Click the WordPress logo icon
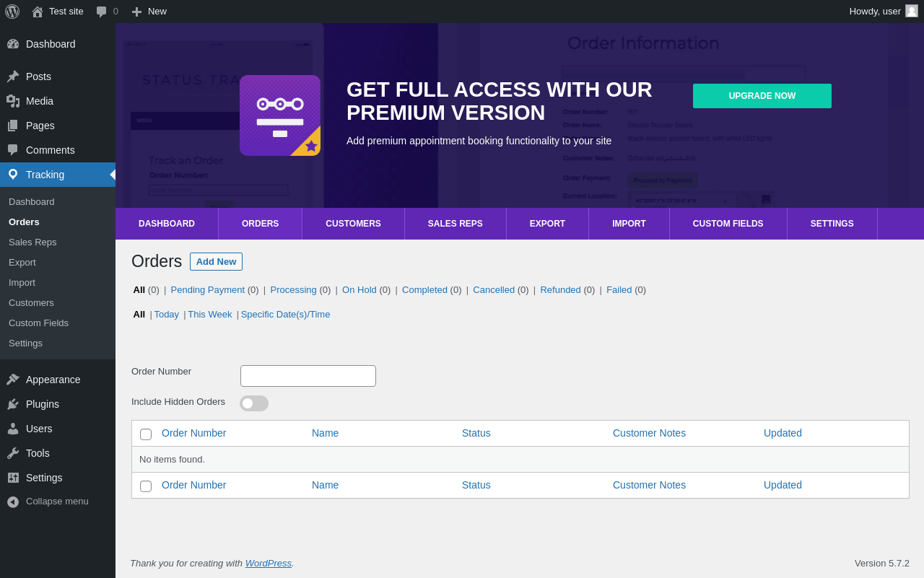This screenshot has width=924, height=578. point(12,12)
